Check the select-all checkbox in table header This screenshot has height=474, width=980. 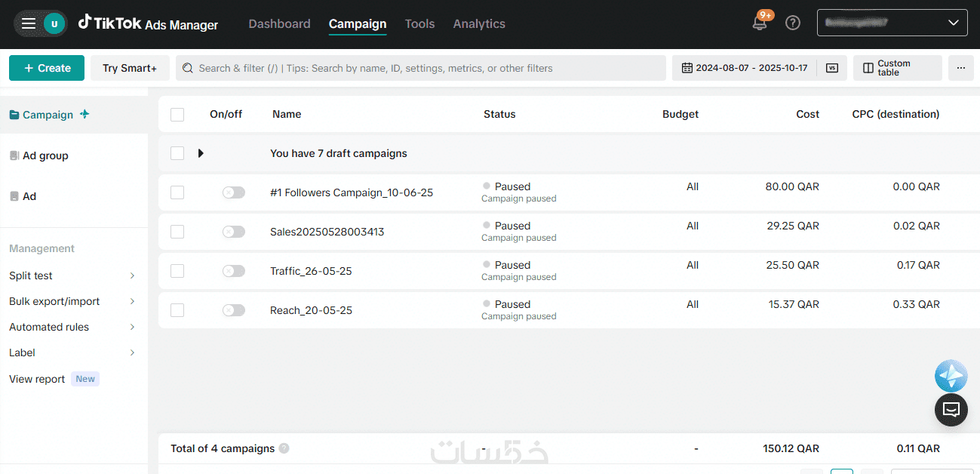177,115
